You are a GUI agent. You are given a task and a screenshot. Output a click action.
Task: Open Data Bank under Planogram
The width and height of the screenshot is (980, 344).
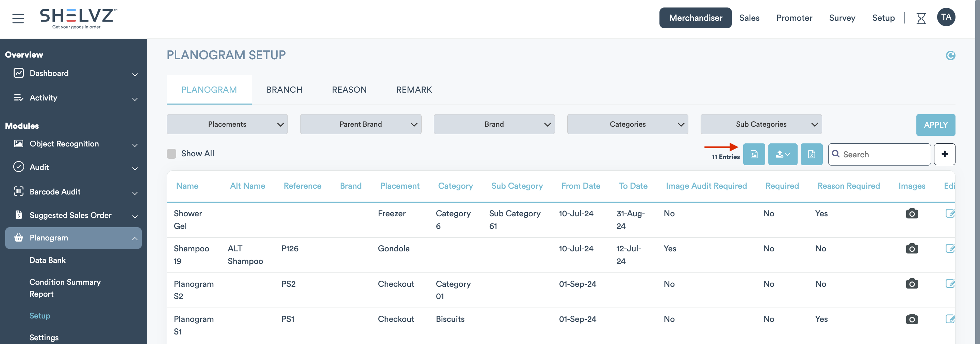click(48, 260)
